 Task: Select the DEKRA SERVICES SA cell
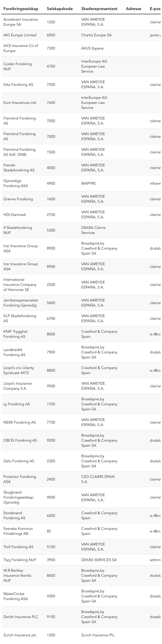pyautogui.click(x=99, y=560)
